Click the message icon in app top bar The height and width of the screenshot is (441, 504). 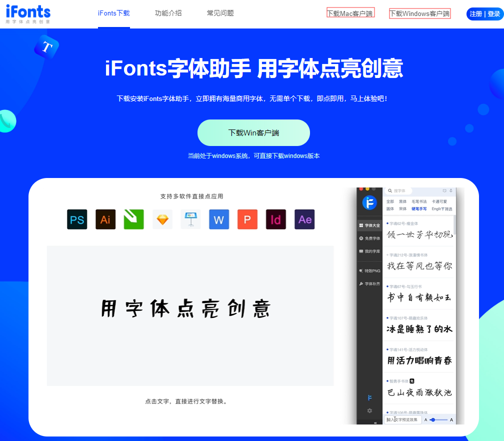(444, 190)
